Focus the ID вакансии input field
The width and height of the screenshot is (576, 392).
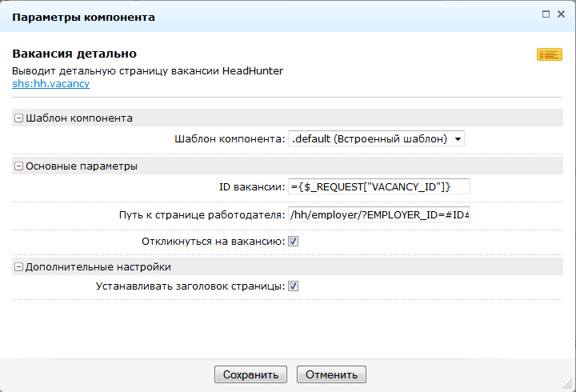click(378, 186)
